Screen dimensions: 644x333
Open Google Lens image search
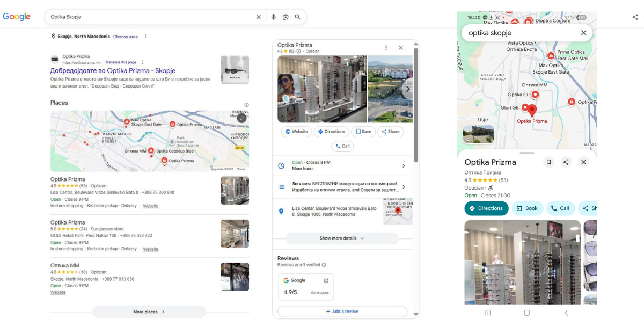coord(286,17)
